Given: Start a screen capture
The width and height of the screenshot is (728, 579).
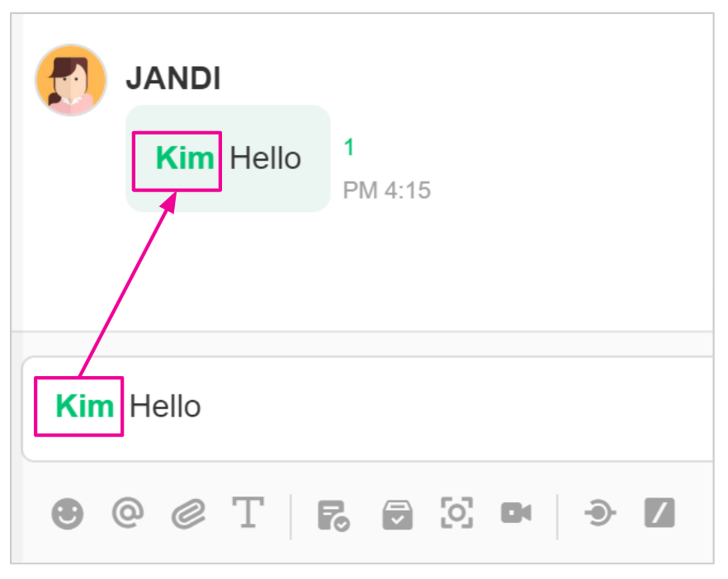Looking at the screenshot, I should [456, 514].
